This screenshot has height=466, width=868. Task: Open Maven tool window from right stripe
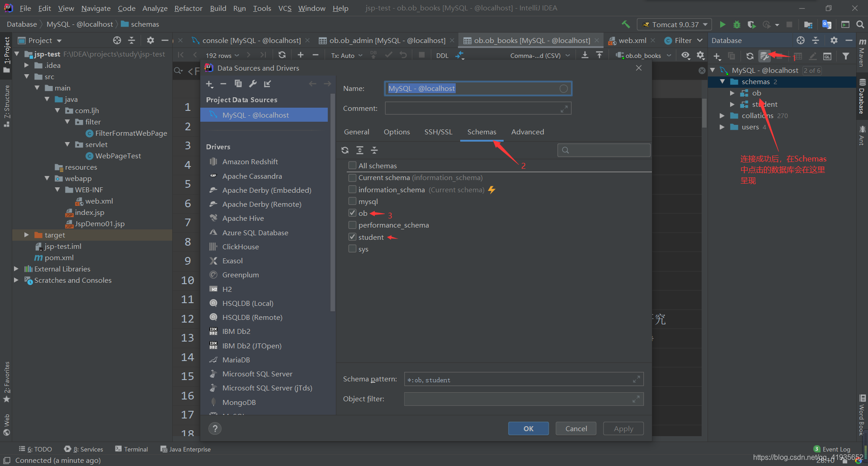(862, 52)
